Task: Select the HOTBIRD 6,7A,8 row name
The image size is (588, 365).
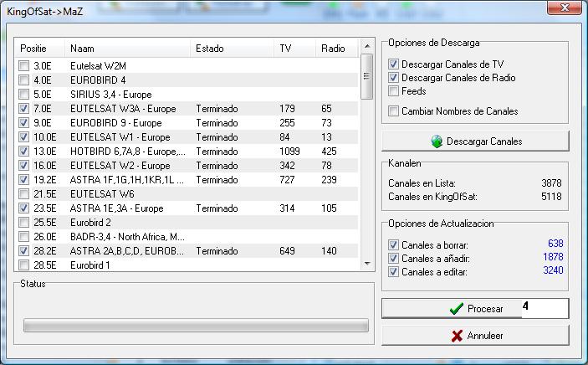Action: click(127, 152)
